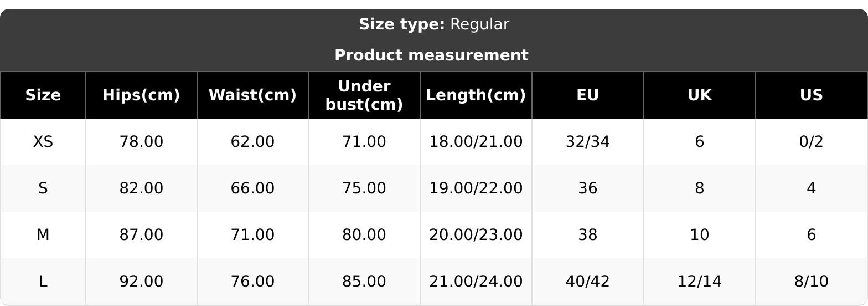Click the Size type: Regular label
Image resolution: width=868 pixels, height=306 pixels.
[434, 24]
